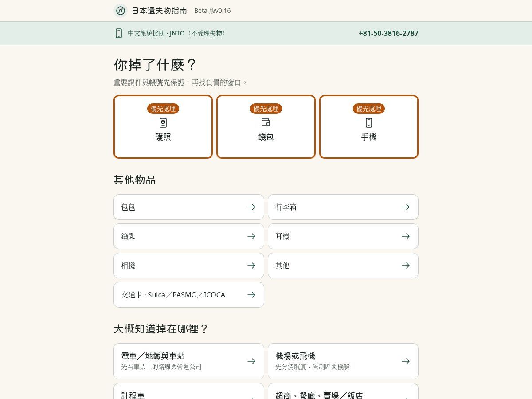The height and width of the screenshot is (399, 532).
Task: Open the 行李箱 item row
Action: (x=343, y=207)
